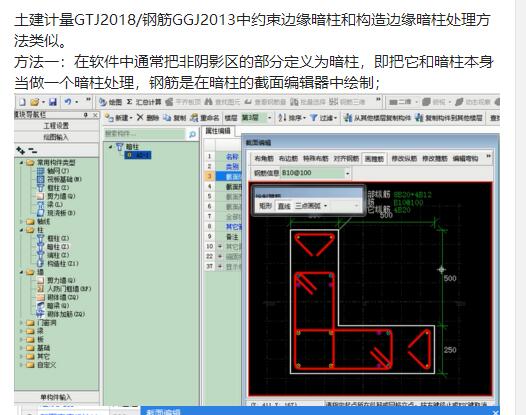Select 暗梁 (A) tree item
Image resolution: width=526 pixels, height=415 pixels.
53,306
